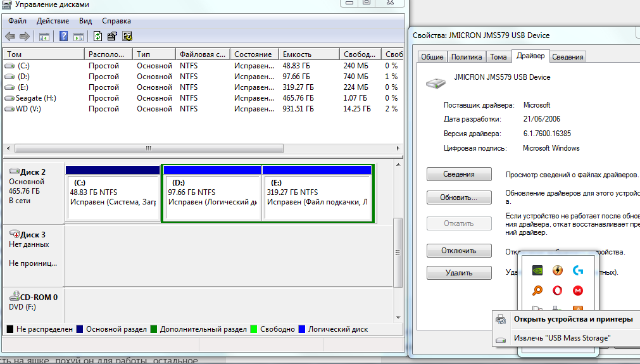Open the Файл menu
Image resolution: width=640 pixels, height=364 pixels.
[17, 21]
